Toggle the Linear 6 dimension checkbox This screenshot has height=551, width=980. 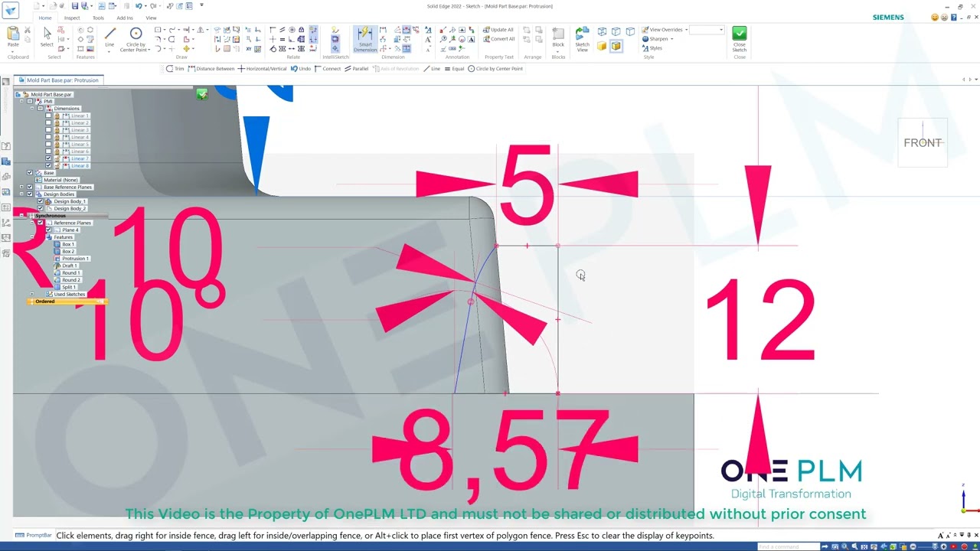(48, 152)
